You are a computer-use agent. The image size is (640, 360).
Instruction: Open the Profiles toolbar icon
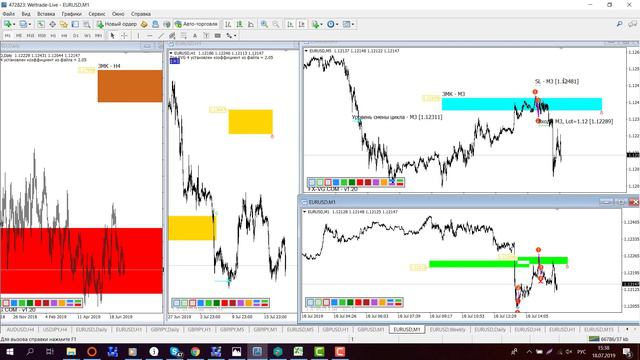coord(23,24)
